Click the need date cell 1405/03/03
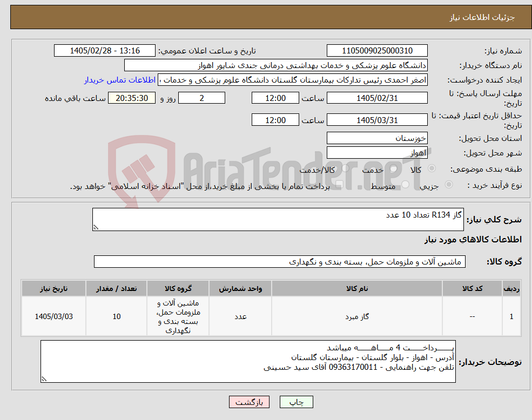The image size is (532, 420). (x=53, y=316)
